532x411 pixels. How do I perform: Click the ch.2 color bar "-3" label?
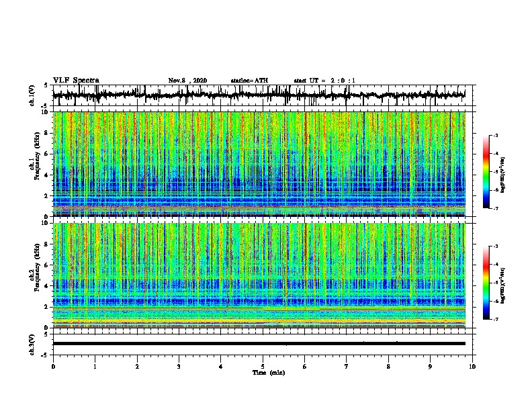tap(495, 246)
